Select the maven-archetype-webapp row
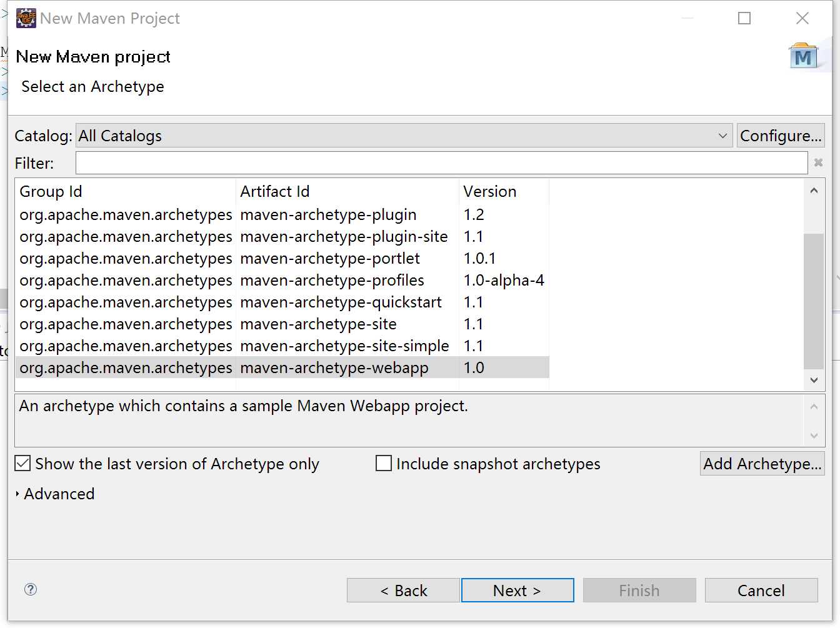This screenshot has height=628, width=840. tap(282, 367)
